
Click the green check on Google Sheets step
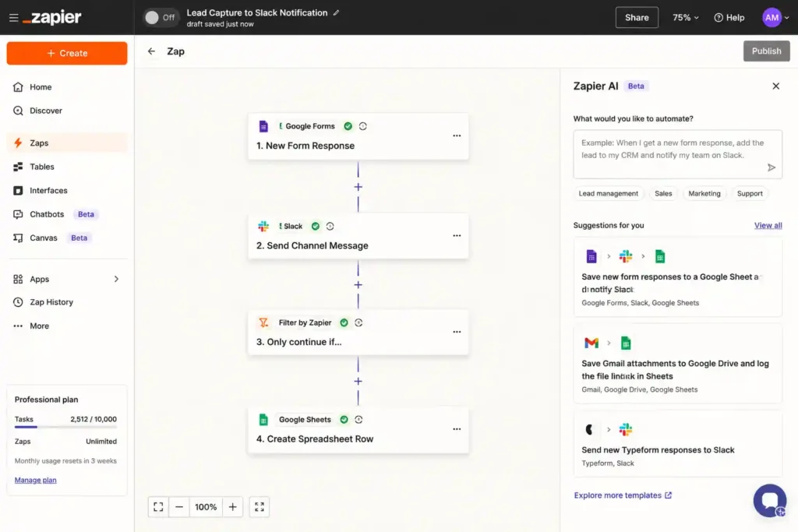(x=344, y=420)
